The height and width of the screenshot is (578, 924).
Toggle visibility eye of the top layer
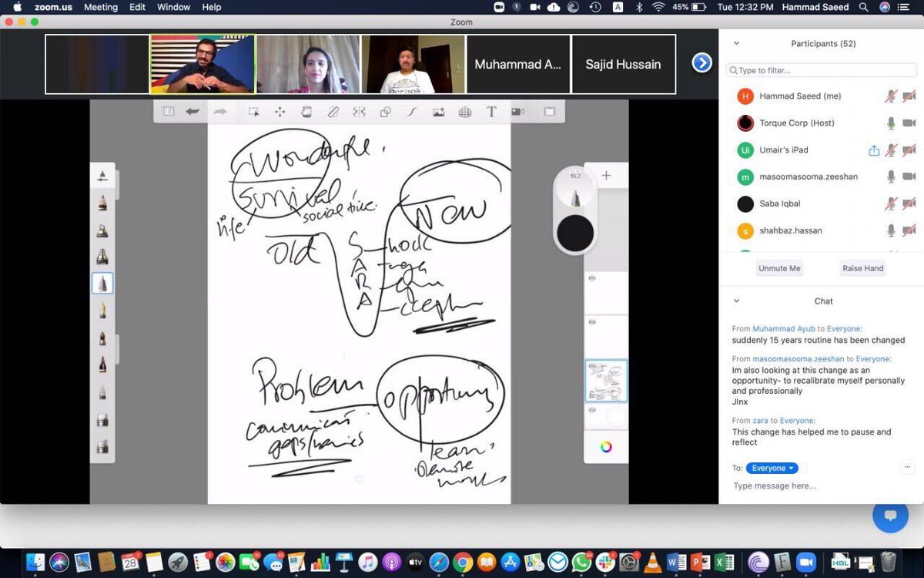[591, 278]
